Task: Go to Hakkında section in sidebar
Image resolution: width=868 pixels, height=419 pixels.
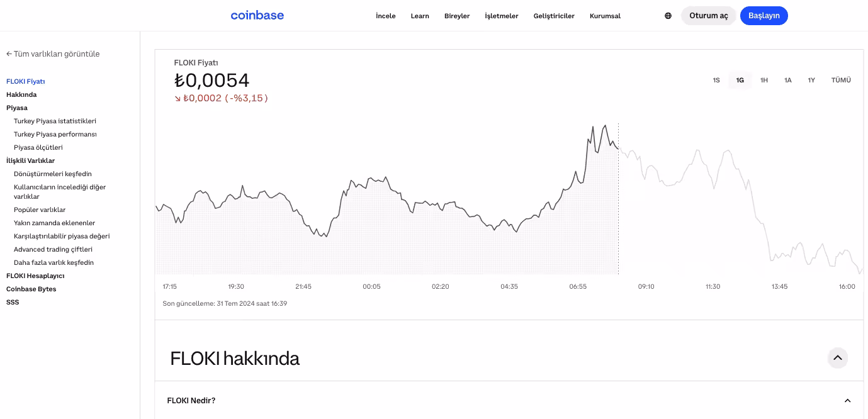Action: pyautogui.click(x=21, y=94)
